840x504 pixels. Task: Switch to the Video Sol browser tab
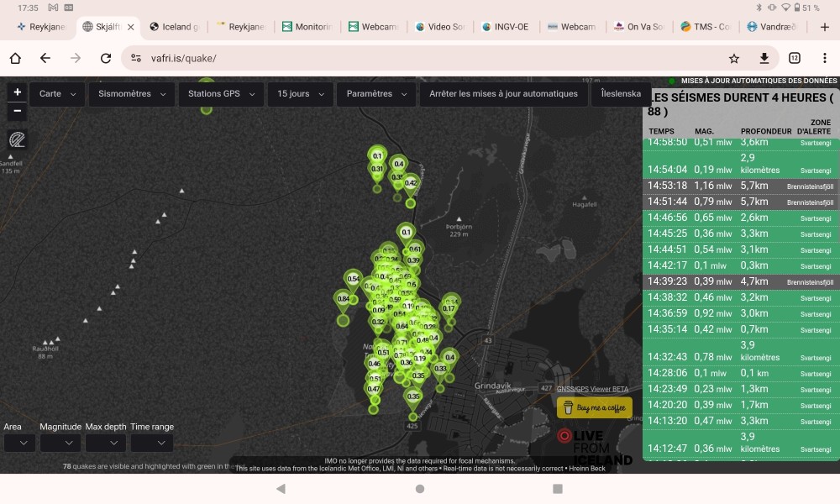[x=441, y=27]
